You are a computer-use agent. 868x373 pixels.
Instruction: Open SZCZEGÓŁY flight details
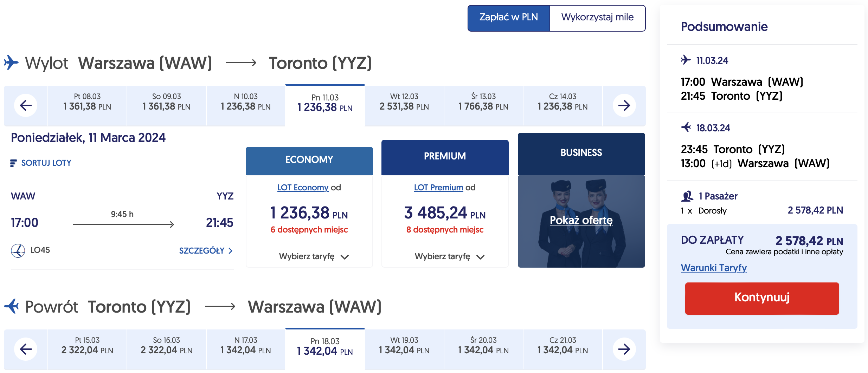pos(206,251)
